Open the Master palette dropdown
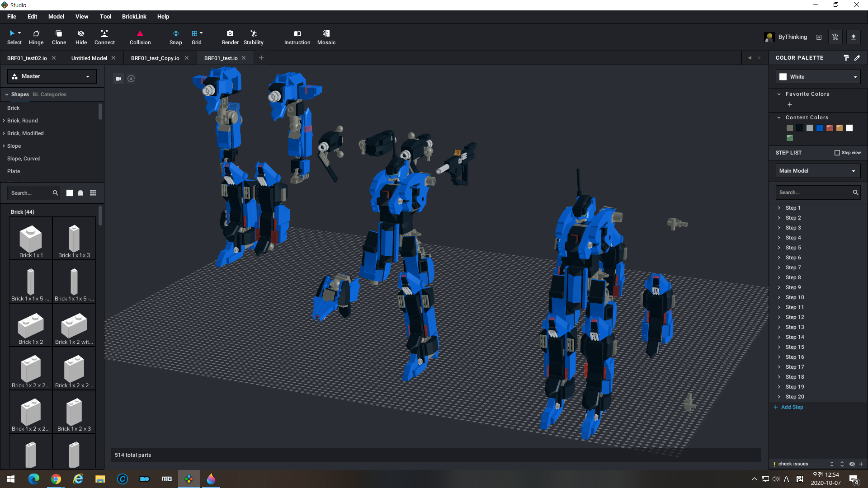The height and width of the screenshot is (488, 868). pyautogui.click(x=52, y=76)
